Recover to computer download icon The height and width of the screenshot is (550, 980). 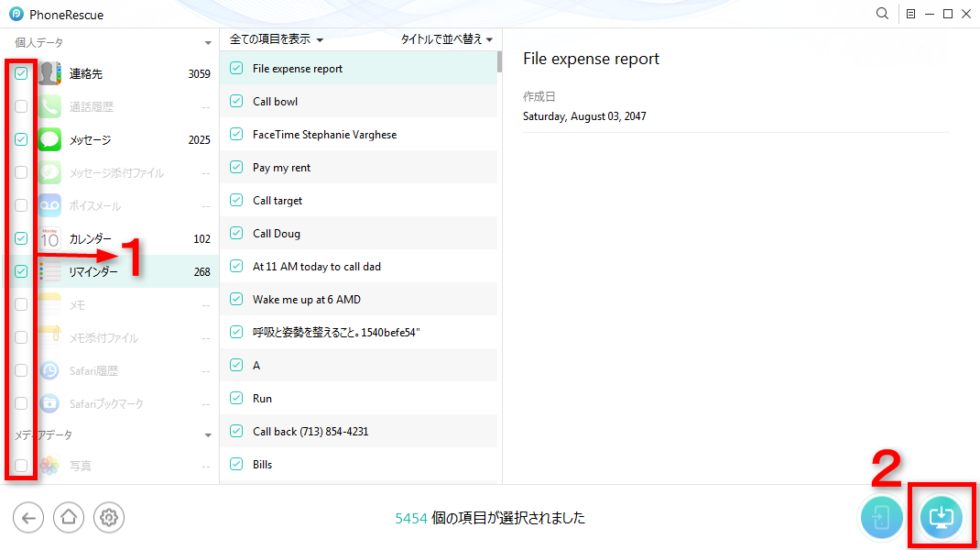tap(942, 518)
